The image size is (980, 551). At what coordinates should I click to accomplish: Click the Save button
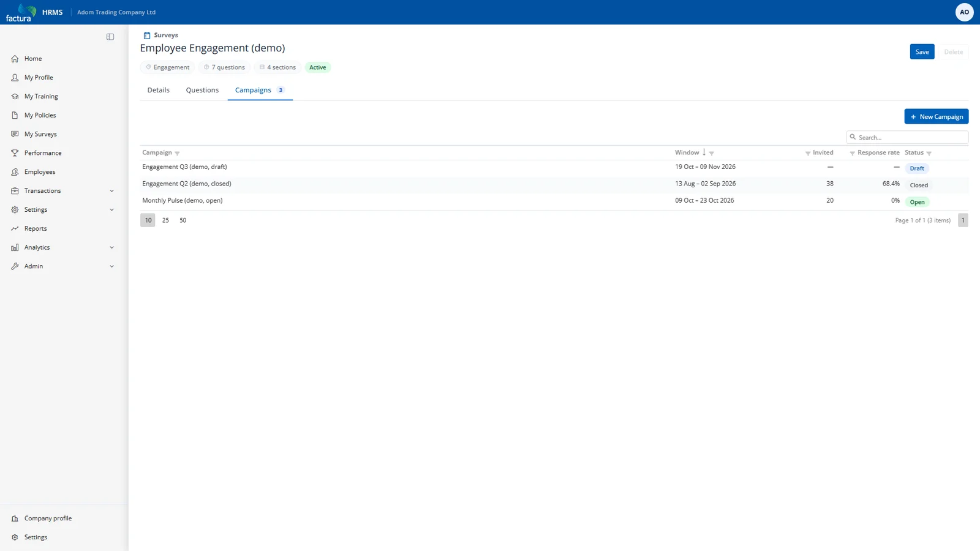(922, 52)
